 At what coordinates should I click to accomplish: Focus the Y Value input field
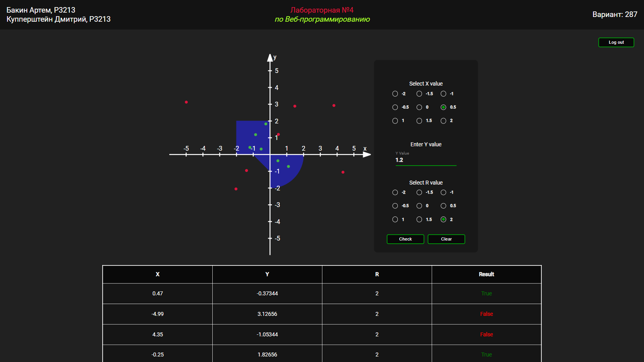click(426, 160)
